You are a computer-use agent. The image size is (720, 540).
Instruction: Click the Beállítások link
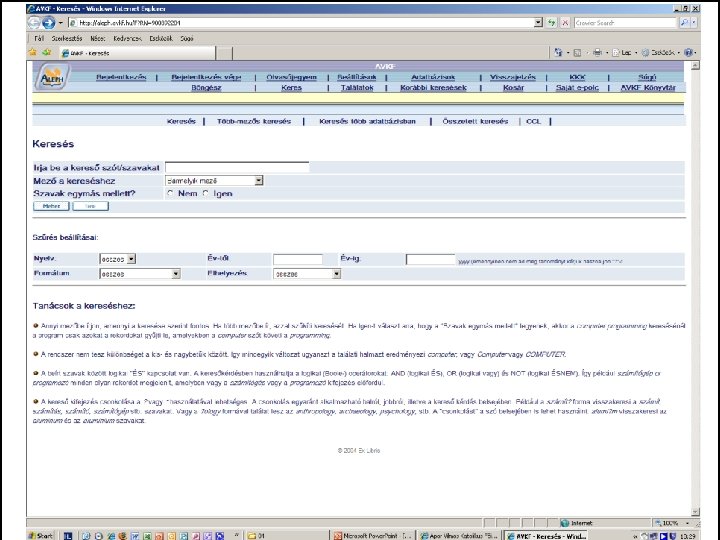(357, 77)
